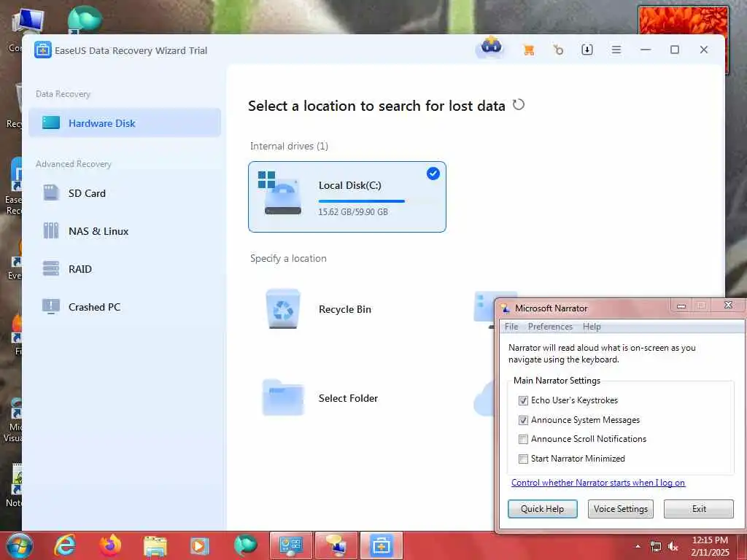Minimize the Microsoft Narrator window
The image size is (747, 560).
[681, 306]
